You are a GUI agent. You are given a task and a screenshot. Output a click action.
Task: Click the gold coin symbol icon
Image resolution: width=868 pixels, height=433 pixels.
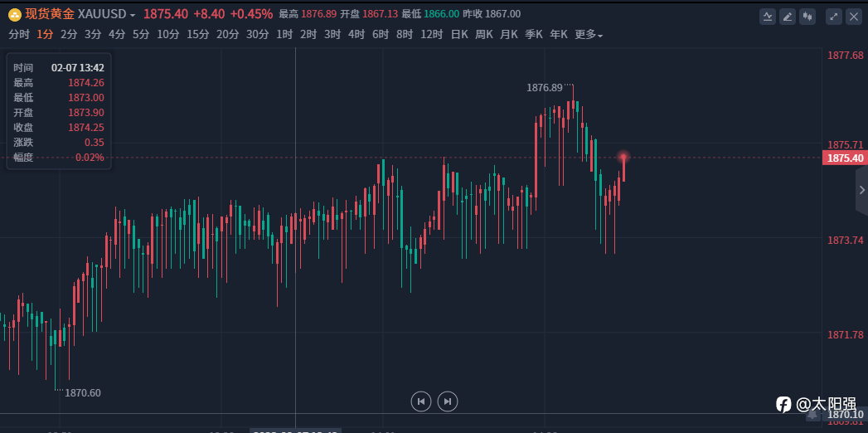pyautogui.click(x=14, y=14)
